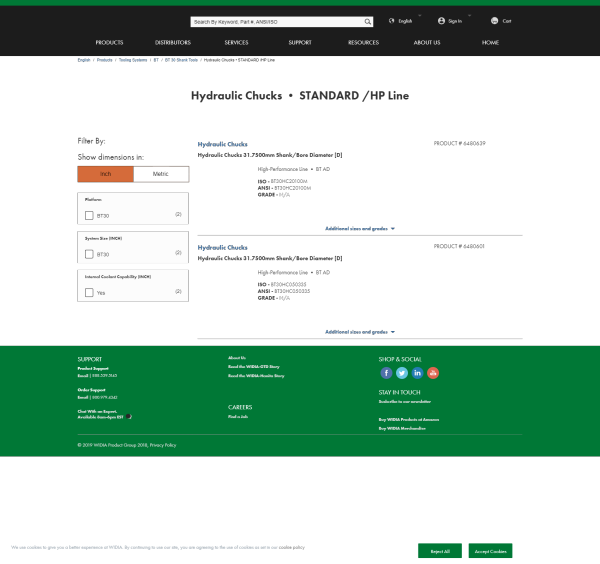
Task: Open Read the WIDIA-Hanita Story link
Action: 256,376
